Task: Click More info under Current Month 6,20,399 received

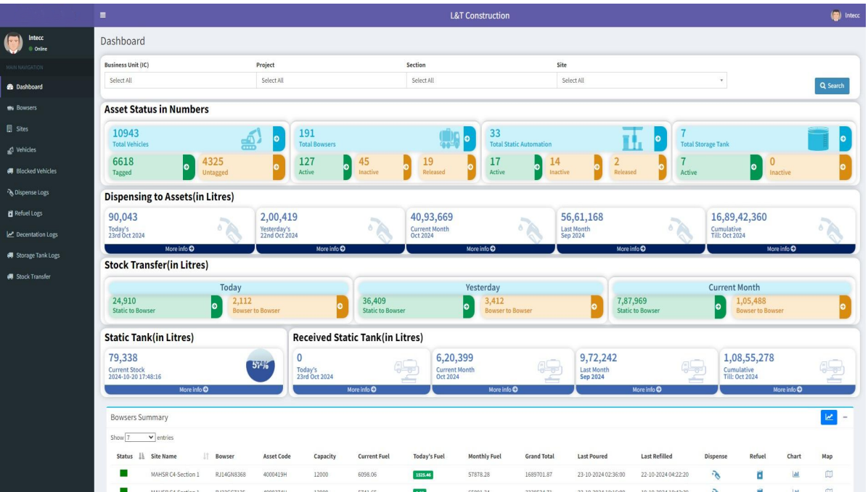Action: pyautogui.click(x=503, y=390)
